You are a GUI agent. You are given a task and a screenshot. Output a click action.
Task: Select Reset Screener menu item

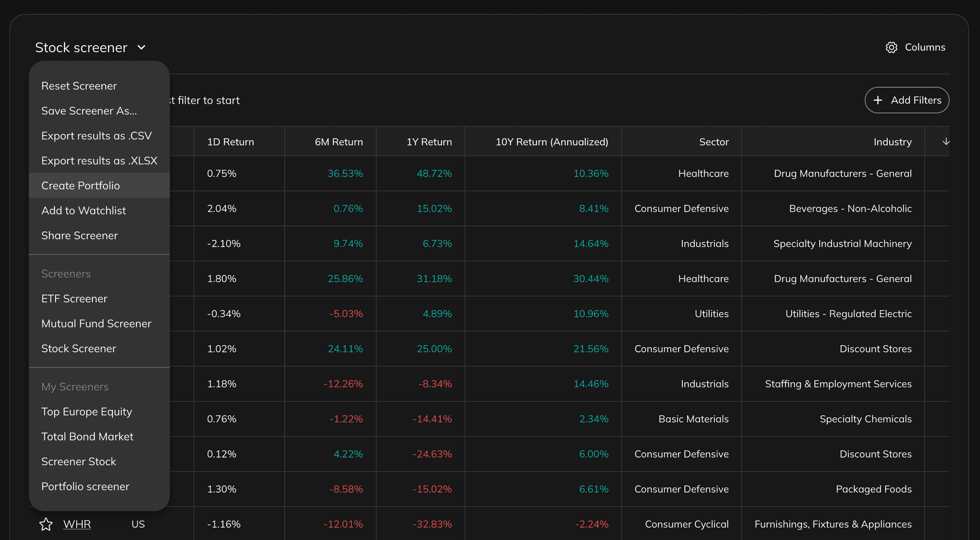point(79,86)
